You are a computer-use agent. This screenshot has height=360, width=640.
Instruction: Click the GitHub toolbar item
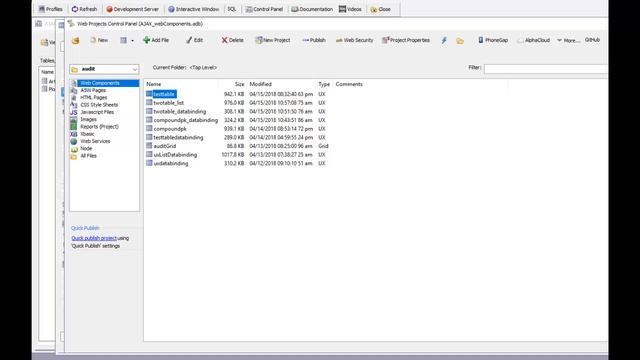click(x=592, y=40)
